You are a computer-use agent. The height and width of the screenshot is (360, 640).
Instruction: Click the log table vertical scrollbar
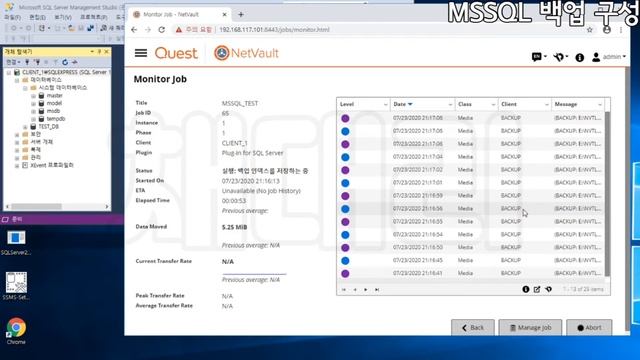pos(607,194)
